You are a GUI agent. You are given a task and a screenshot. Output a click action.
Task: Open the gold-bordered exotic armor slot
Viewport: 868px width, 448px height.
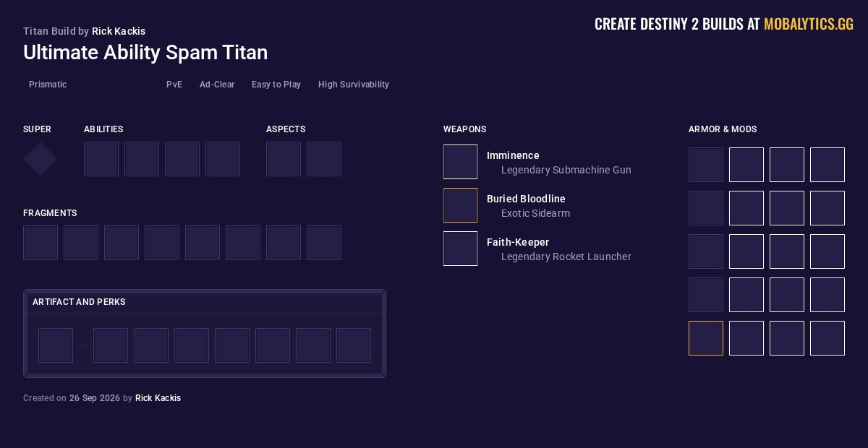[706, 338]
